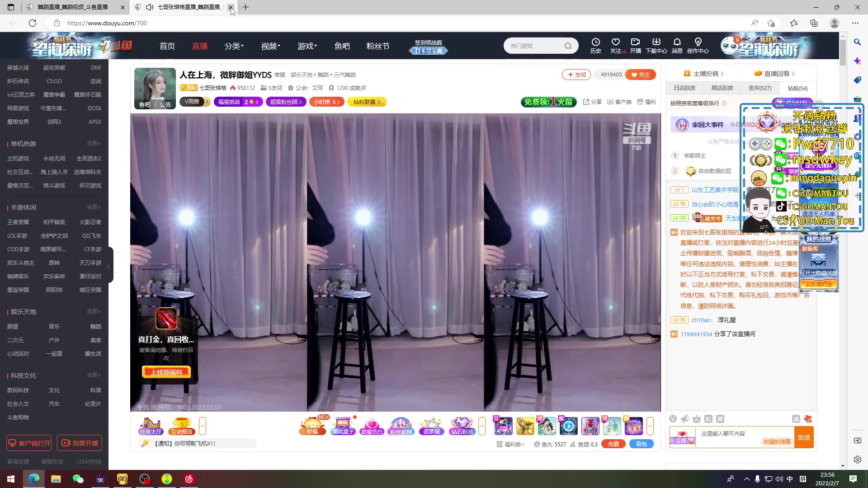Toggle the 滤 danmaku filter
The image size is (868, 488).
point(797,419)
